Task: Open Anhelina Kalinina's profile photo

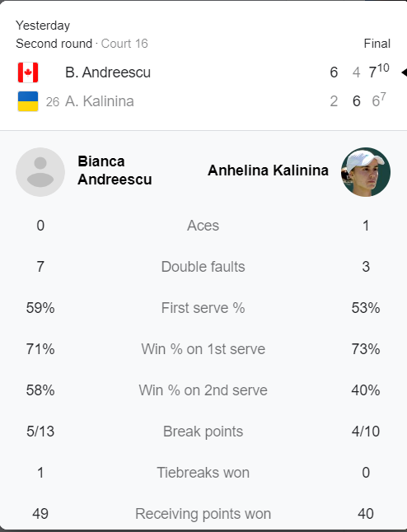Action: pos(366,171)
